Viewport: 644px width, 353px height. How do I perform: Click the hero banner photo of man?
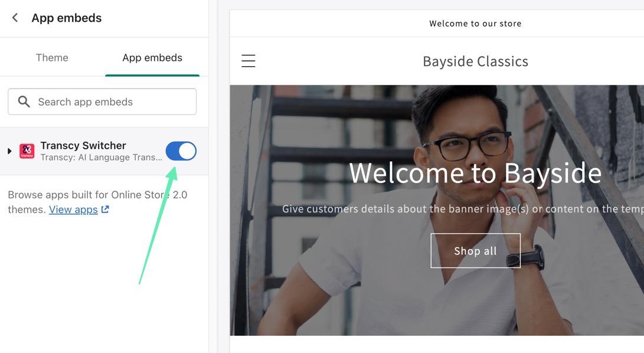(437, 210)
